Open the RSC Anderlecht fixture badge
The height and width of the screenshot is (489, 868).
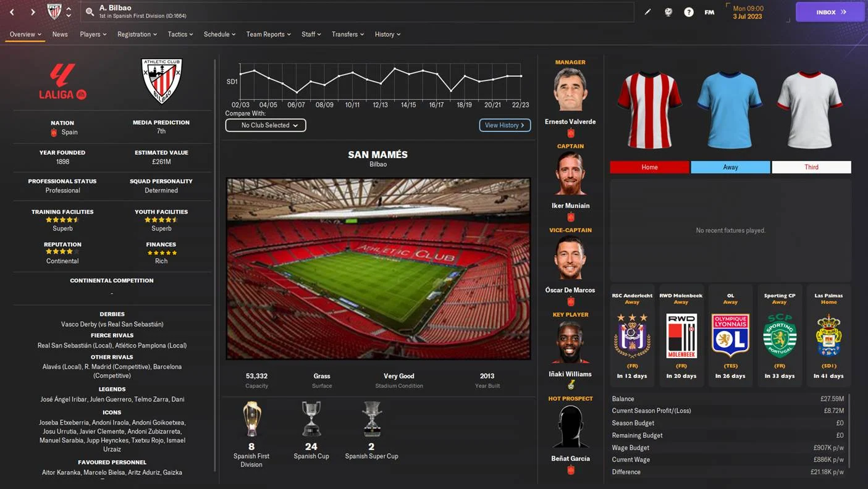(x=632, y=335)
